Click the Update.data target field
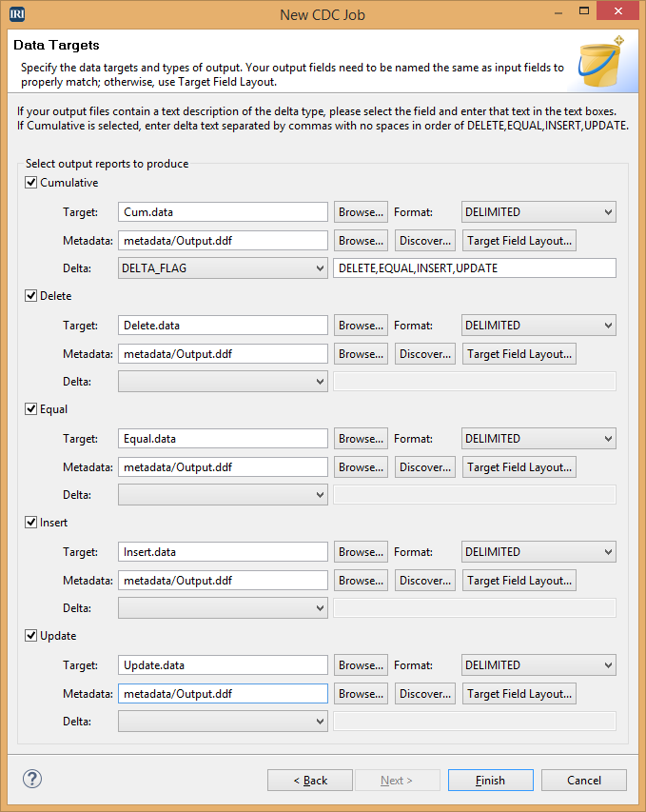646x812 pixels. tap(223, 665)
